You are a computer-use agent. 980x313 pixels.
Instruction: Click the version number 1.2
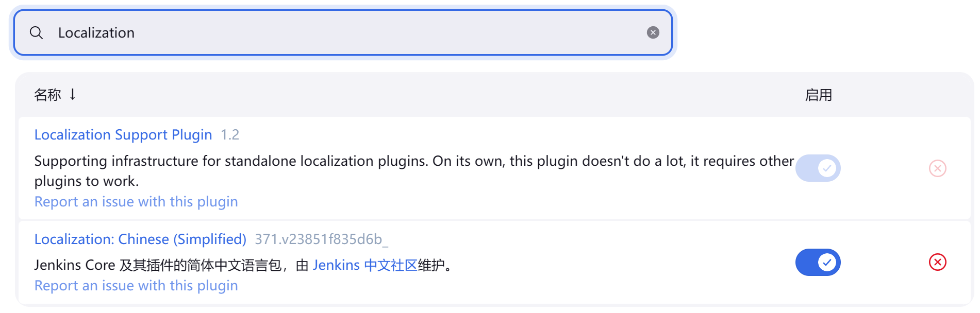pyautogui.click(x=230, y=135)
